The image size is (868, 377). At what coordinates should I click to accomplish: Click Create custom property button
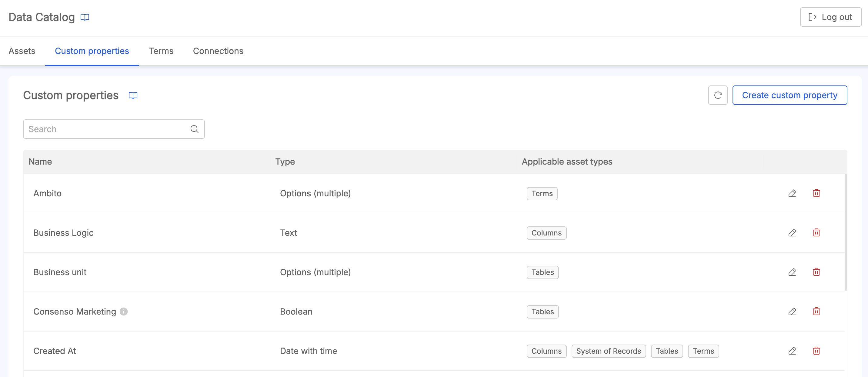tap(790, 95)
